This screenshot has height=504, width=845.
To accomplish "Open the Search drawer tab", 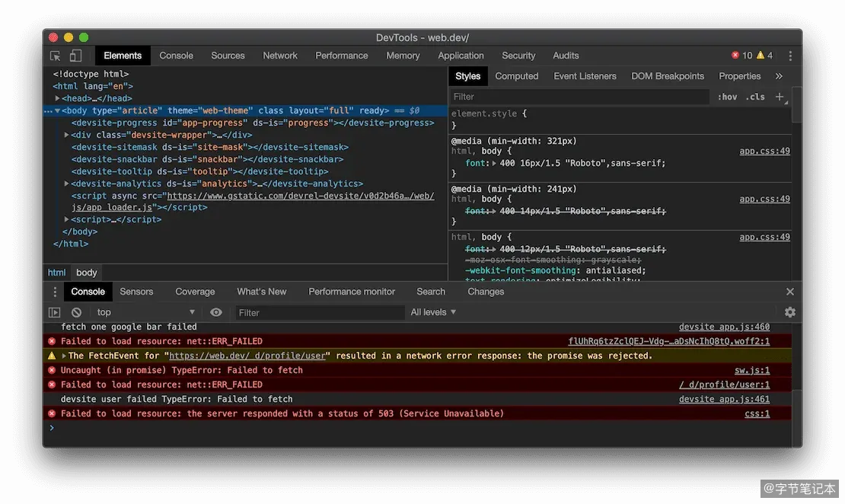I will (431, 292).
